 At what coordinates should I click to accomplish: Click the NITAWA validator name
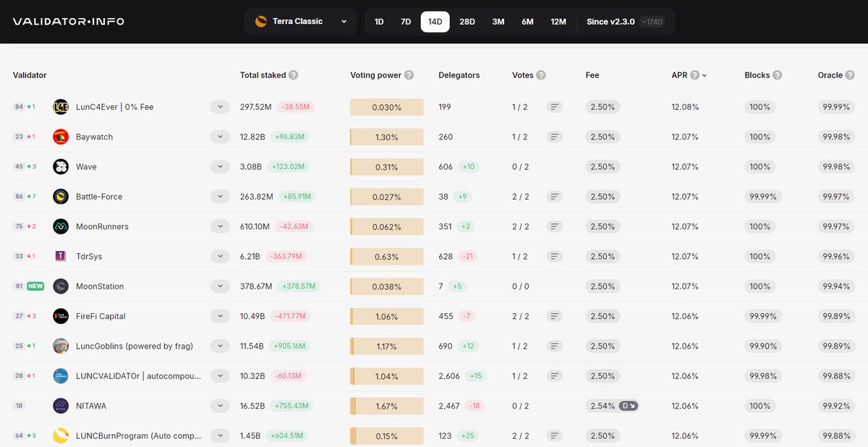click(x=91, y=406)
